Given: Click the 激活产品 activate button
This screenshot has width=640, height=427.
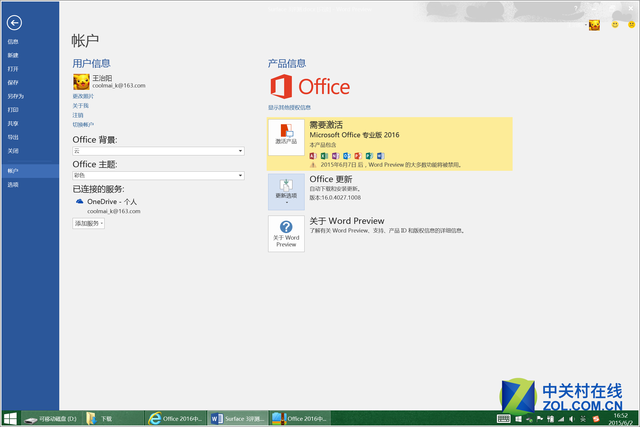Looking at the screenshot, I should (286, 137).
